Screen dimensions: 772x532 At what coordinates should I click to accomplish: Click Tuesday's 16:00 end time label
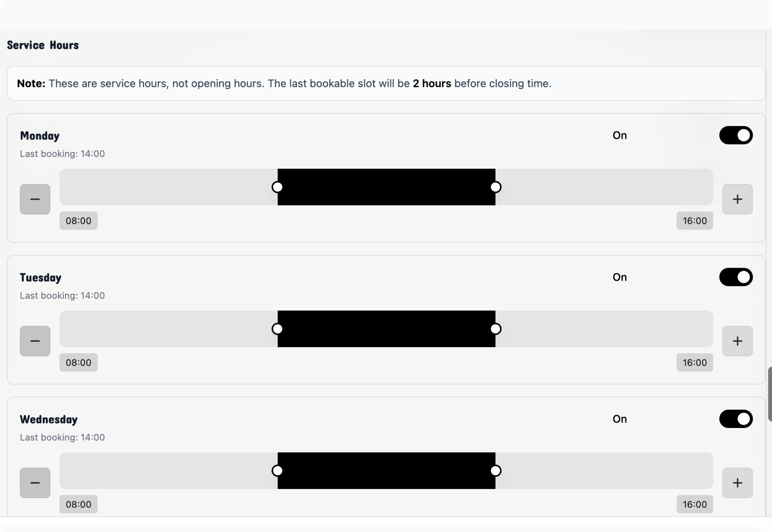[695, 362]
